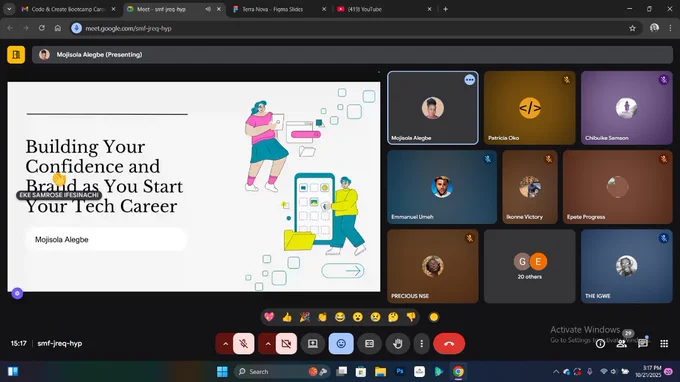Open video settings arrow beside camera
680x382 pixels.
pyautogui.click(x=268, y=344)
